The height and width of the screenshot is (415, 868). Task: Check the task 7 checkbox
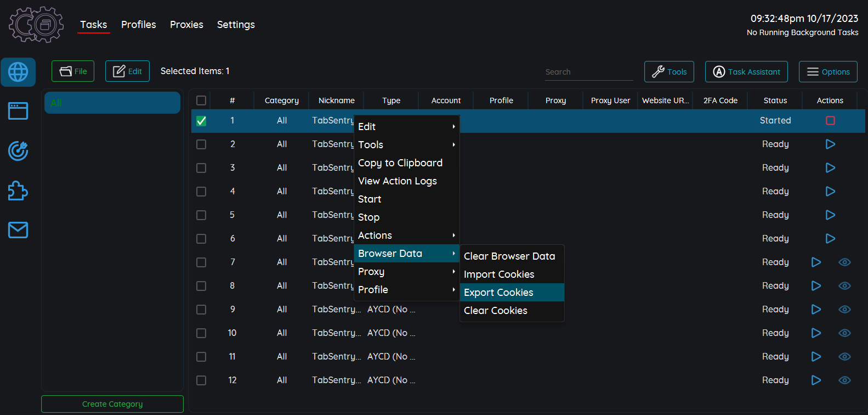click(x=201, y=262)
